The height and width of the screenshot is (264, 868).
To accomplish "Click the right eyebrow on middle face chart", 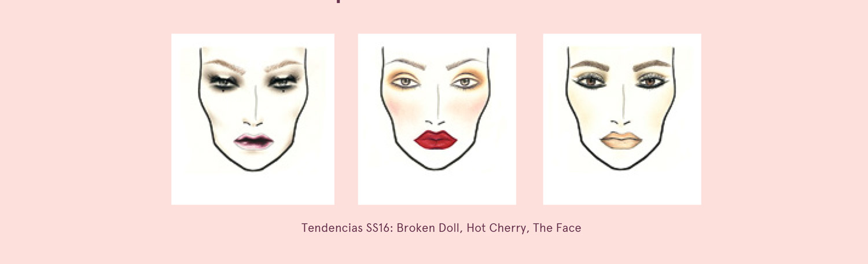I will (x=466, y=62).
